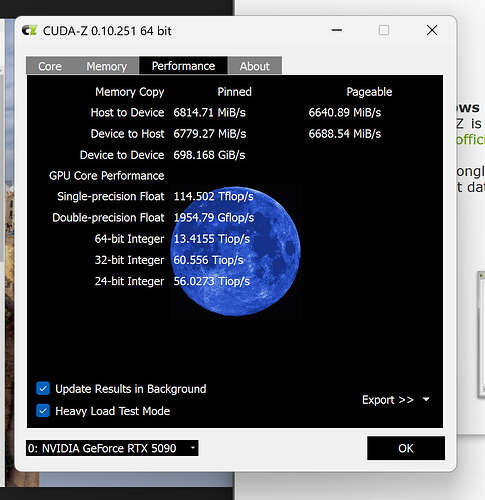The image size is (485, 500).
Task: Click the maximize window icon
Action: point(384,30)
